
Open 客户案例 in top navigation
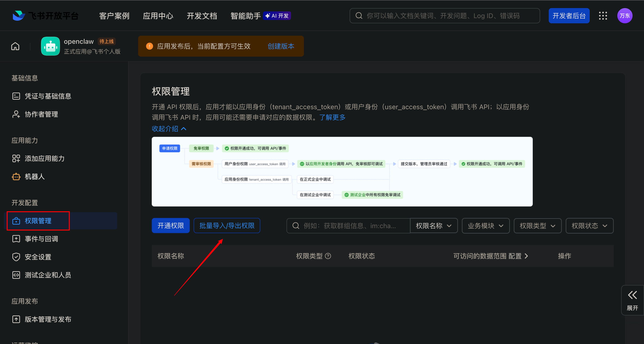[x=114, y=16]
